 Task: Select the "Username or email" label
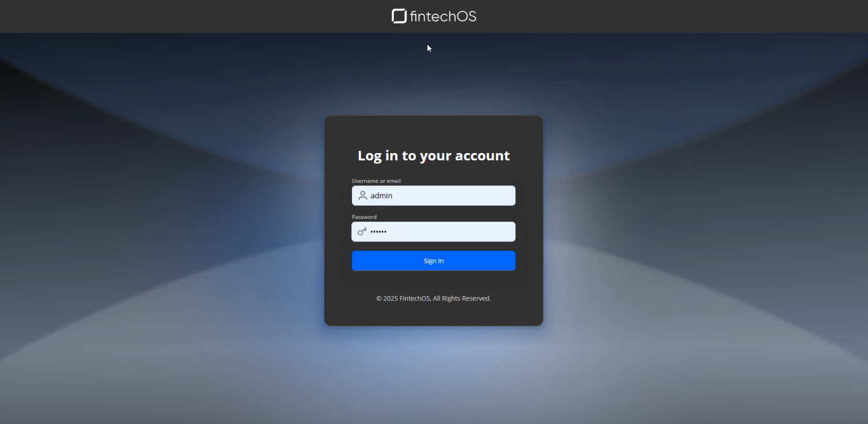(x=376, y=181)
